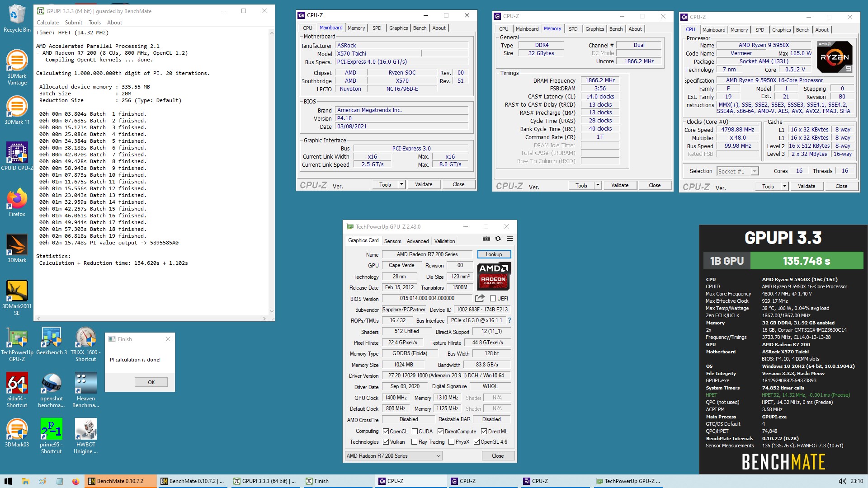Image resolution: width=868 pixels, height=488 pixels.
Task: Click Firefox icon in the taskbar
Action: pos(75,481)
